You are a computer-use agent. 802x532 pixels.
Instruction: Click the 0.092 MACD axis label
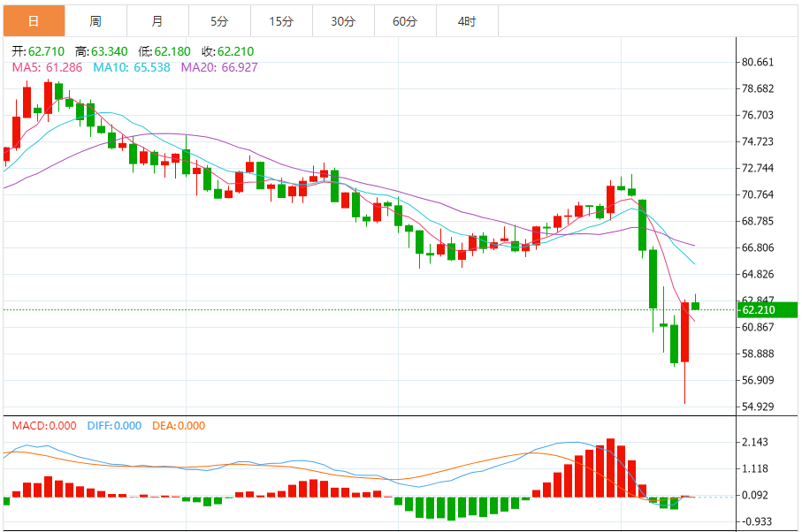(755, 495)
